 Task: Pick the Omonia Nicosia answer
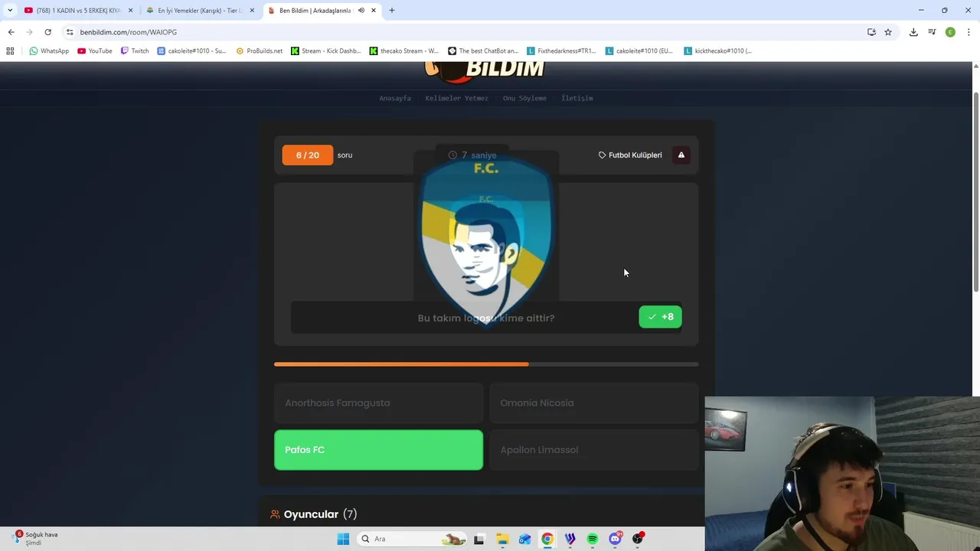coord(593,403)
